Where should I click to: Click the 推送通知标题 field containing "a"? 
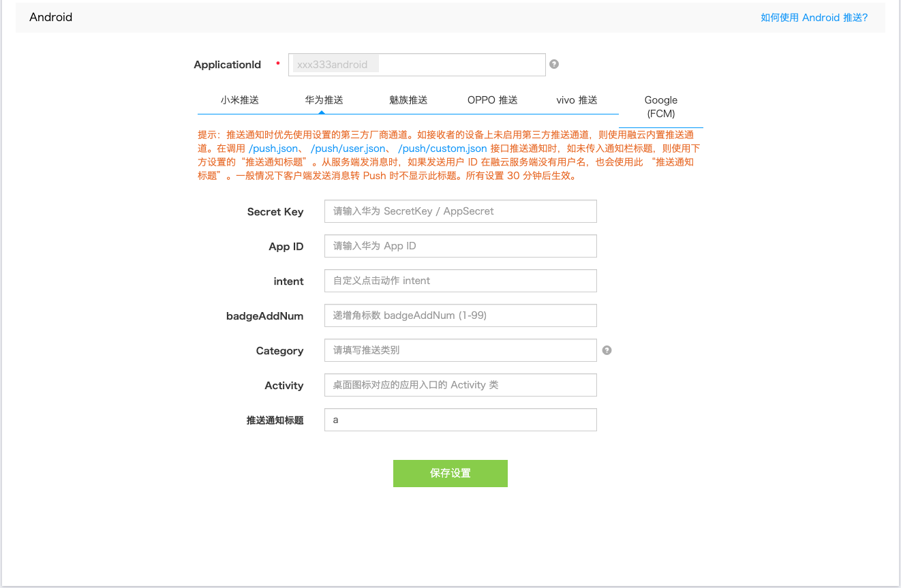461,420
